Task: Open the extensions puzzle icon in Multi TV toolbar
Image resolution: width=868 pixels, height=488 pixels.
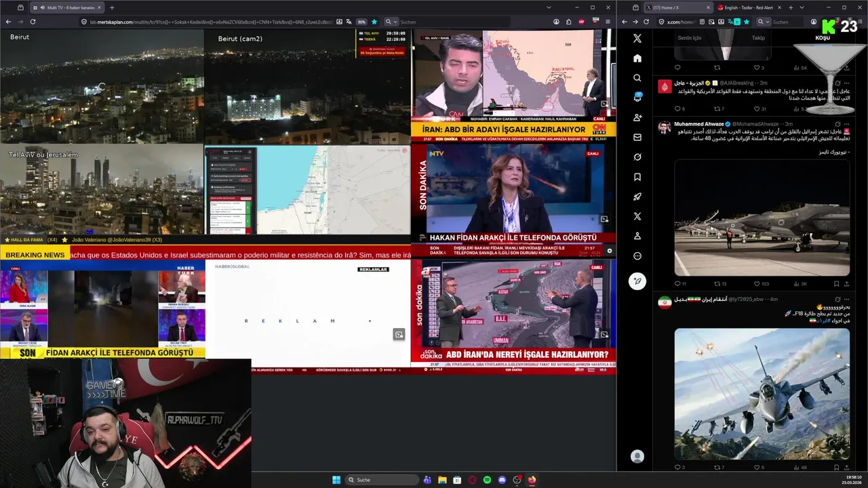Action: [x=569, y=22]
